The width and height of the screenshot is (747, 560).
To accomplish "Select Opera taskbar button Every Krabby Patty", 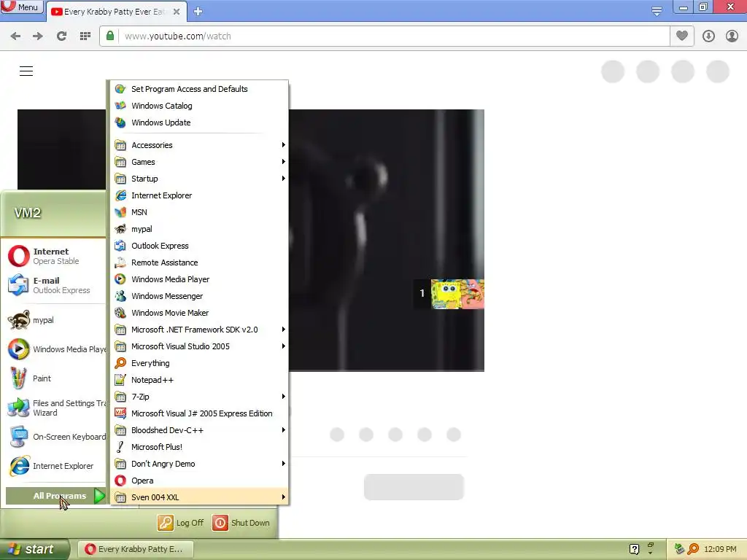I will point(135,549).
